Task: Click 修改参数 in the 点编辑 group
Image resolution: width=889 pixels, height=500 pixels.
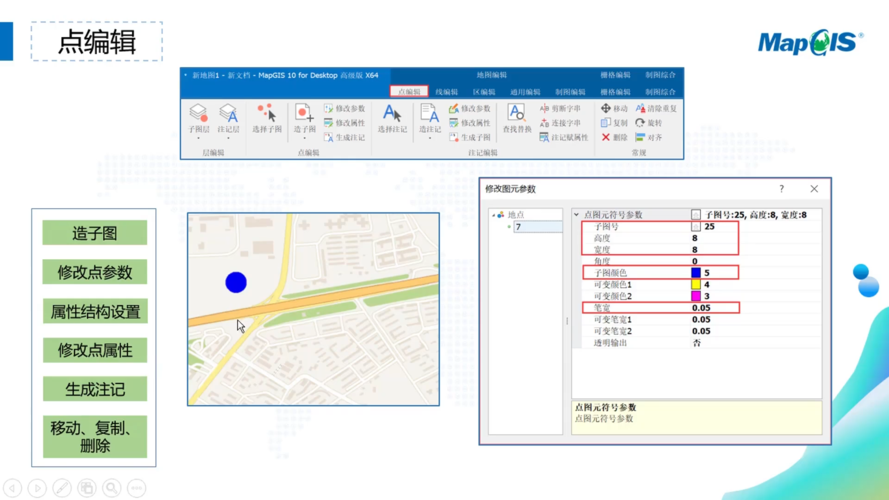Action: (x=344, y=108)
